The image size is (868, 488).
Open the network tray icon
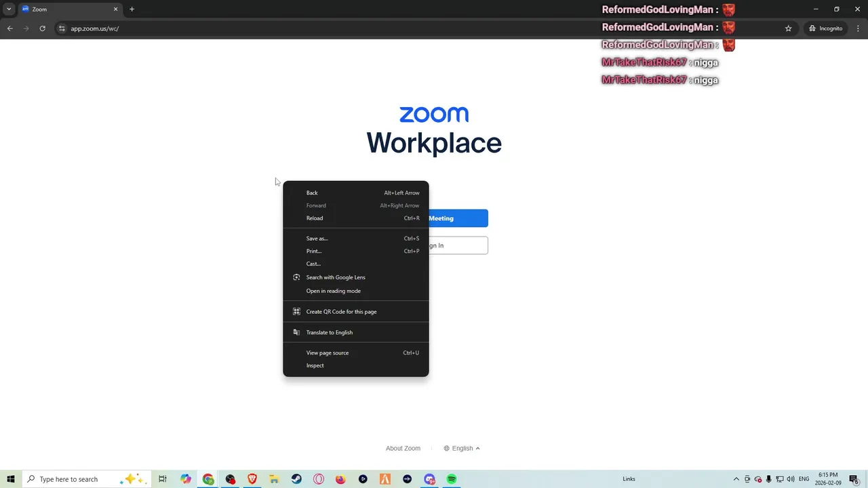click(780, 479)
